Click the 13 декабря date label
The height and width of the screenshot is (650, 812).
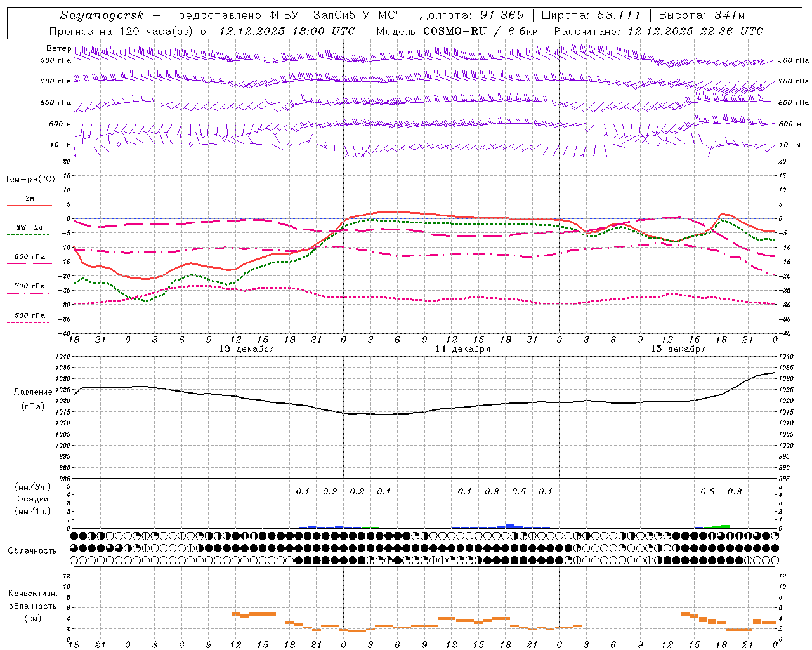click(247, 349)
